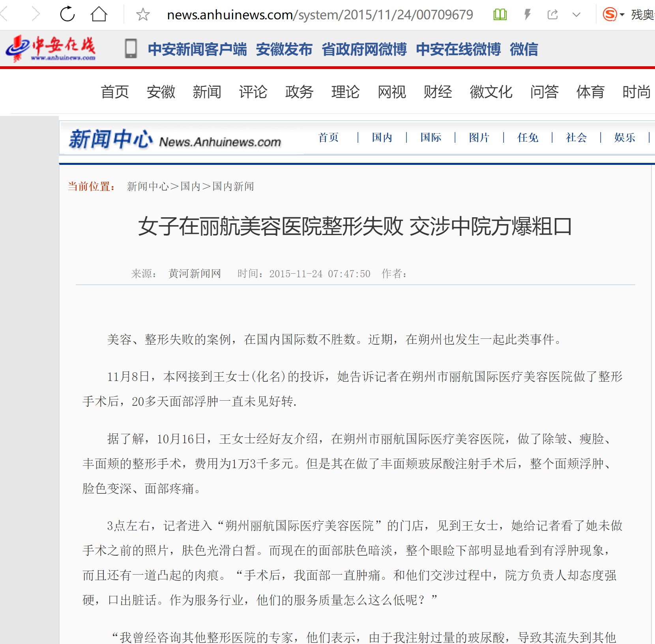
Task: Enable reading mode via green book icon
Action: (x=500, y=15)
